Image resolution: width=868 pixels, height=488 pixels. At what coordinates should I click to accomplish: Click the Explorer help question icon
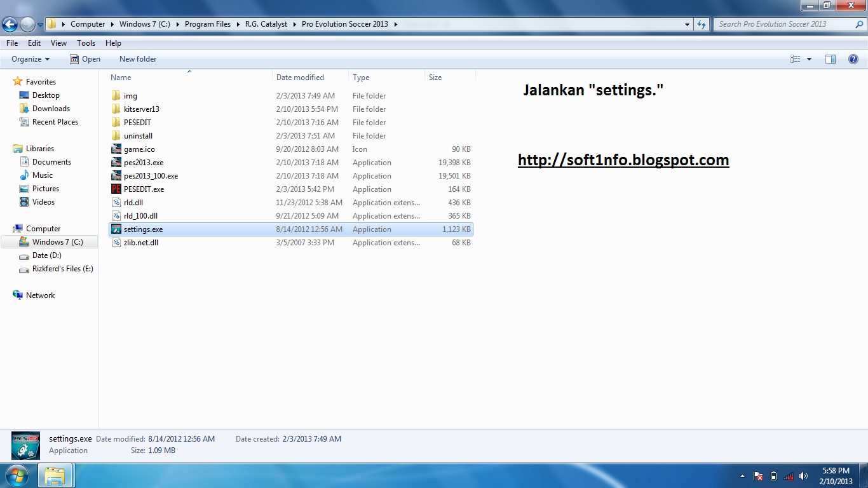(x=853, y=59)
